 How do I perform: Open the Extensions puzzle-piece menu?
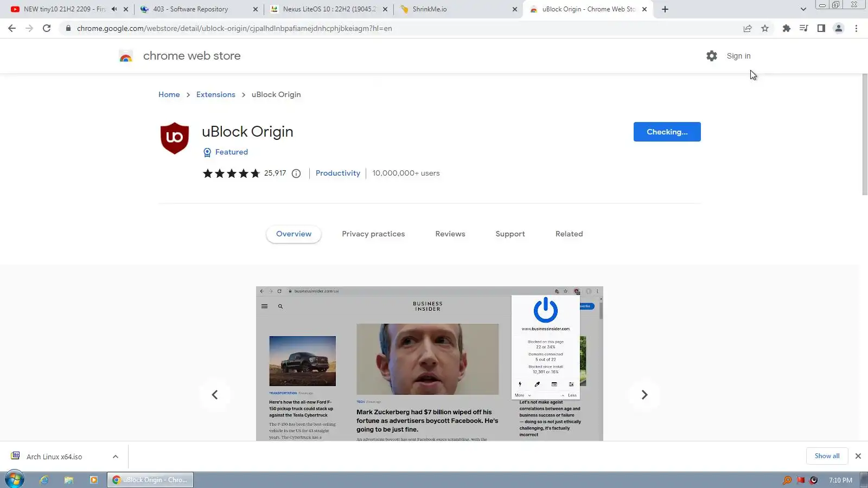[x=786, y=28]
